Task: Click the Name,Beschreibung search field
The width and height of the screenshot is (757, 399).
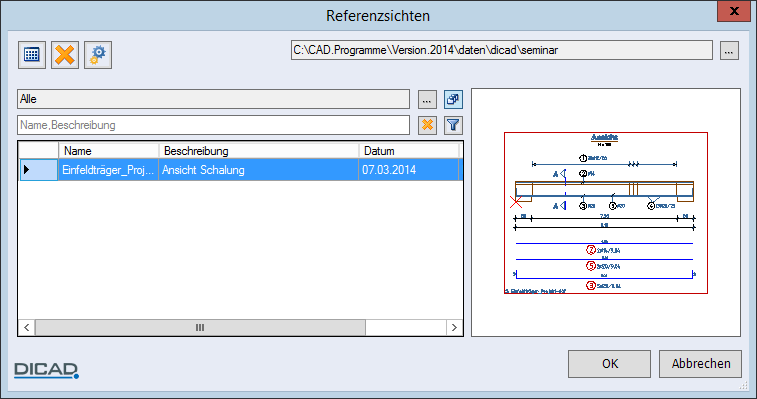Action: click(213, 125)
